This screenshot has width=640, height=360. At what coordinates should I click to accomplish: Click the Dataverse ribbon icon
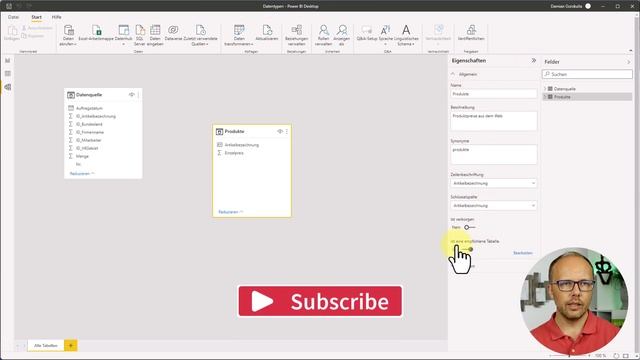(173, 33)
